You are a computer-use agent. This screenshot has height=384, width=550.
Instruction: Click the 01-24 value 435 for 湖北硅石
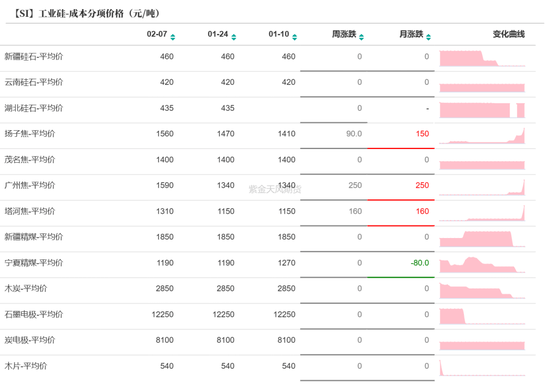point(228,108)
